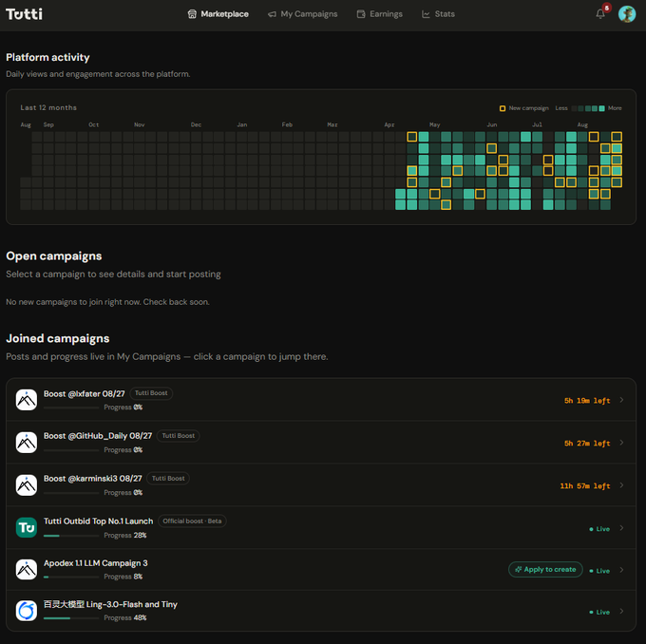Click Tutti Boost tag on @karminski3

click(168, 479)
